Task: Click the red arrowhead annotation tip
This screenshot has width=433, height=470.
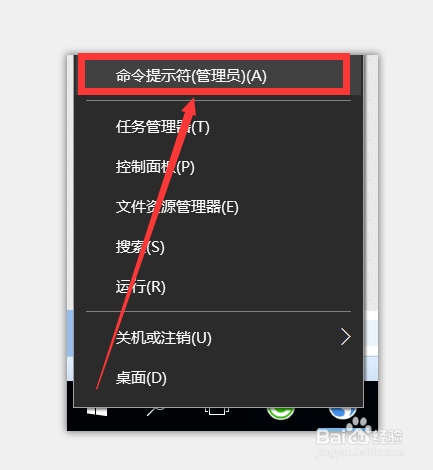Action: click(x=190, y=105)
